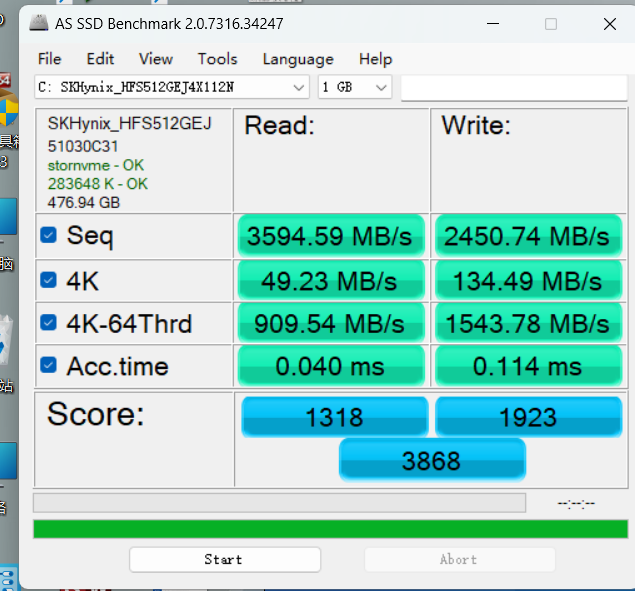Screen dimensions: 635x591
Task: Open the Language menu
Action: pos(298,59)
